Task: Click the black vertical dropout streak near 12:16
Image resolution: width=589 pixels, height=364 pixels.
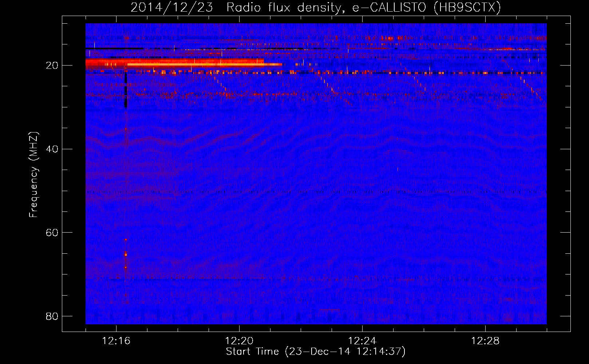Action: [126, 90]
